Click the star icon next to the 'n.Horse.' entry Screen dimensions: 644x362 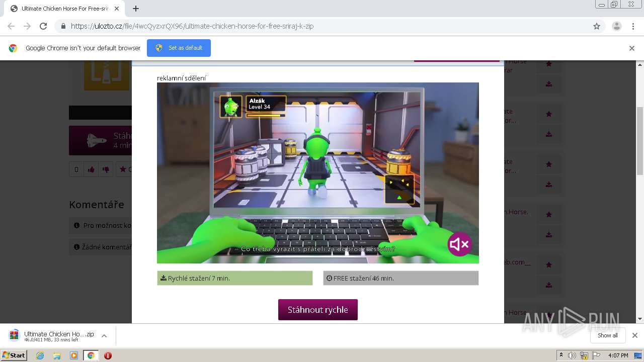(x=549, y=215)
